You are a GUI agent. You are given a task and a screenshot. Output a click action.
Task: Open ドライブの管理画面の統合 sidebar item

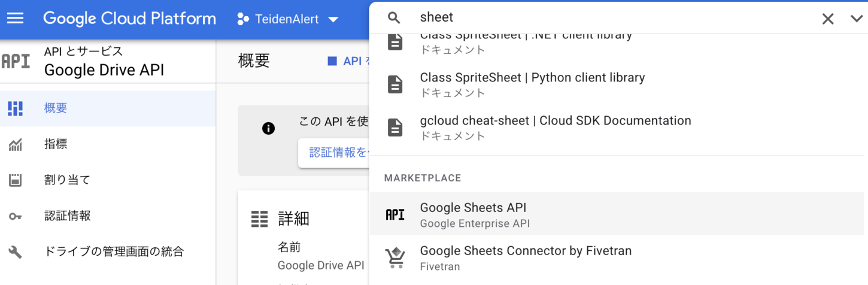(x=108, y=252)
